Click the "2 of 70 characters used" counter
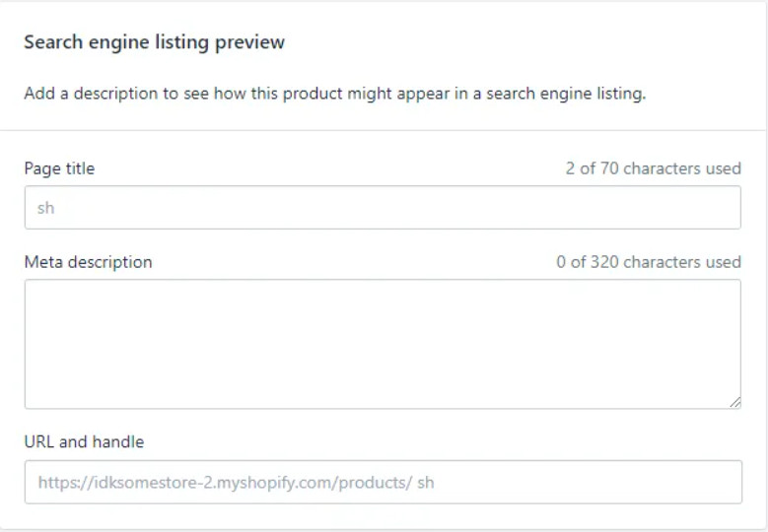Screen dimensions: 768x532 pyautogui.click(x=653, y=168)
